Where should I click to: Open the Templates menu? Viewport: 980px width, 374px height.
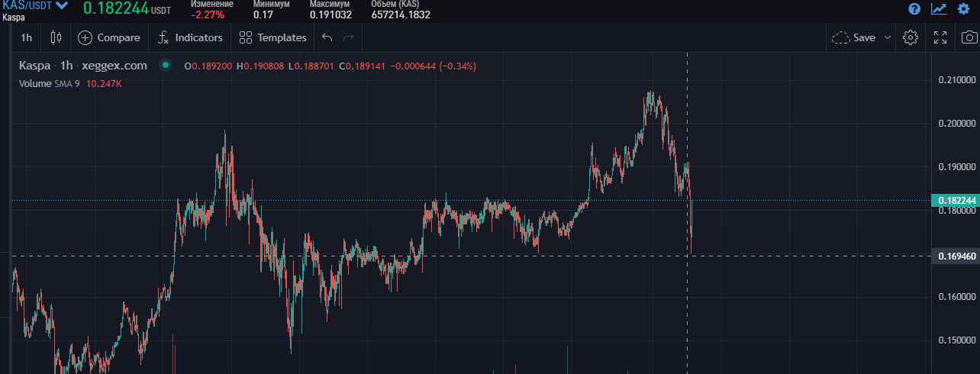point(272,37)
